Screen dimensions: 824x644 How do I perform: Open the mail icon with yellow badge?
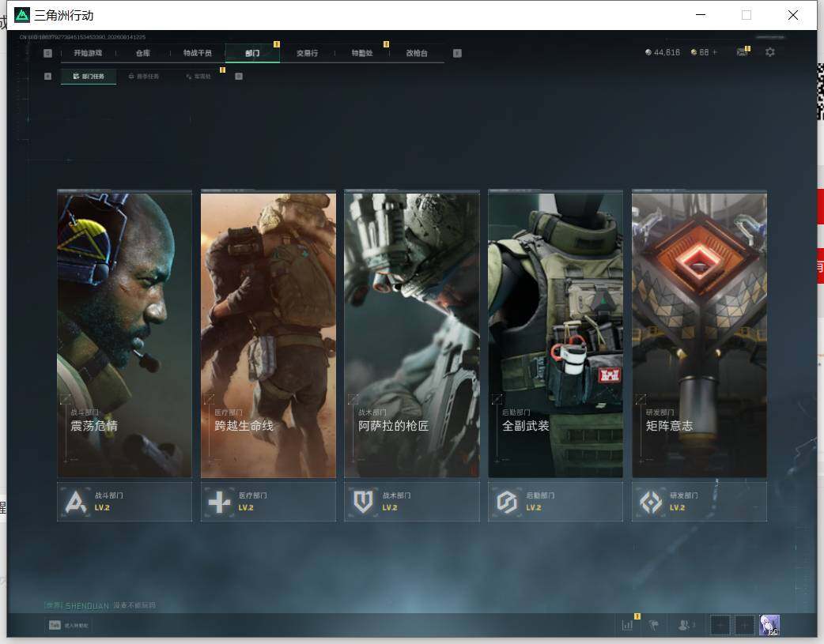coord(742,52)
